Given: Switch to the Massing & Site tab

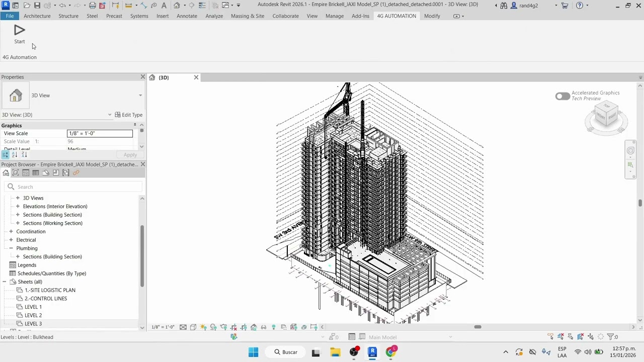Looking at the screenshot, I should click(248, 16).
